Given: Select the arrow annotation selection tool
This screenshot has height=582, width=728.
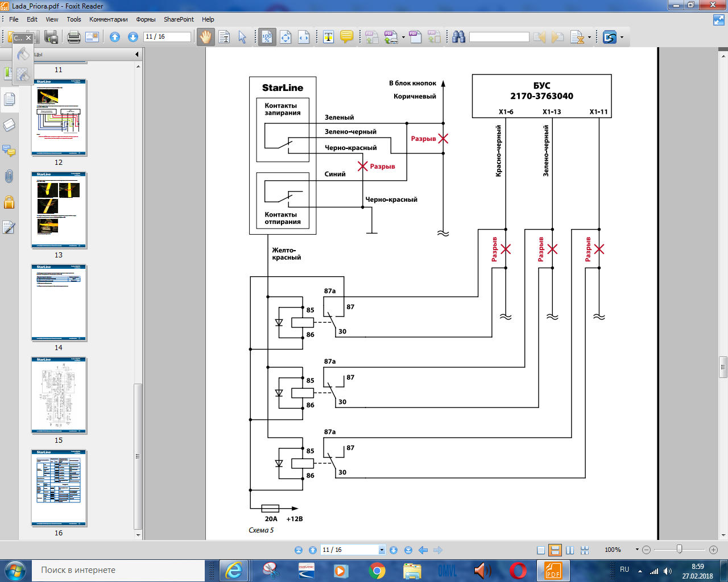Looking at the screenshot, I should coord(242,37).
